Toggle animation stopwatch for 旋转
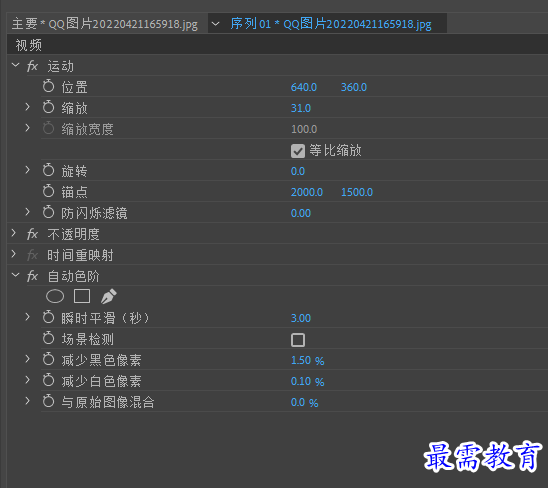This screenshot has height=488, width=548. (x=48, y=170)
